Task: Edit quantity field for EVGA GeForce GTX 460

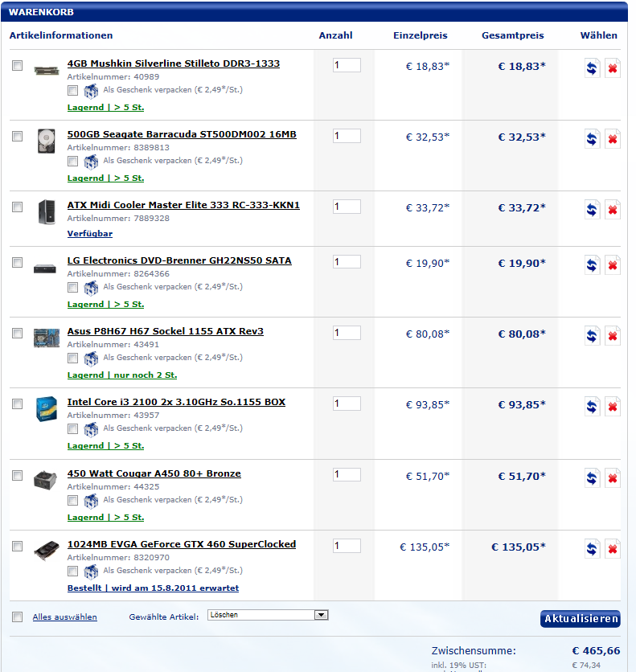Action: tap(347, 546)
